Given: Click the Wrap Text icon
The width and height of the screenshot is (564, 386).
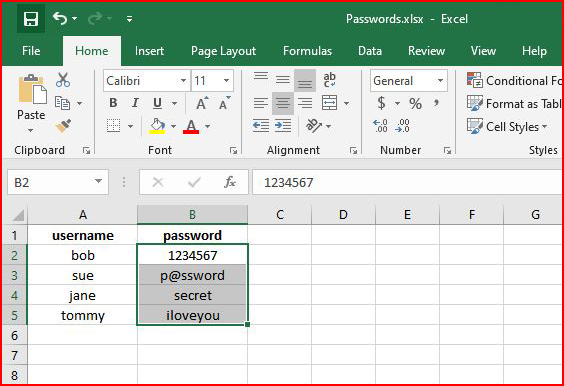Looking at the screenshot, I should (329, 80).
